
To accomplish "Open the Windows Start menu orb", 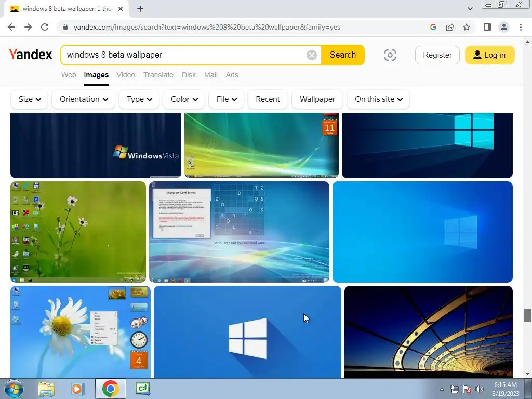I will (14, 389).
